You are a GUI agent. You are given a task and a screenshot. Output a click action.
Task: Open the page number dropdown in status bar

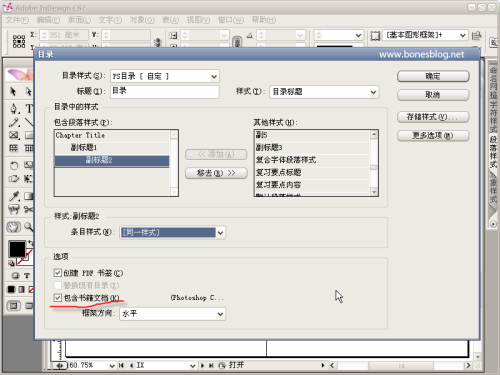coord(192,366)
